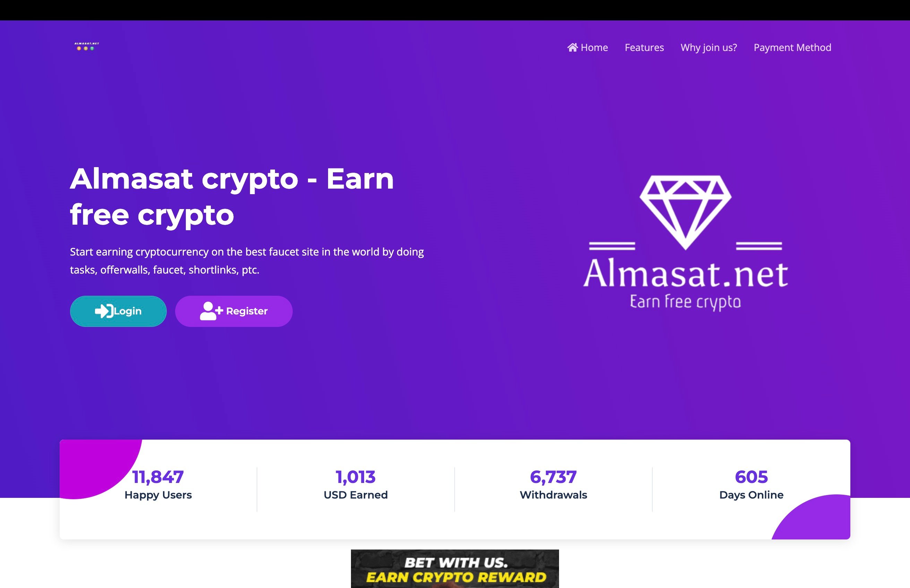Click the large diamond logo graphic
Screen dimensions: 910x588
[686, 212]
